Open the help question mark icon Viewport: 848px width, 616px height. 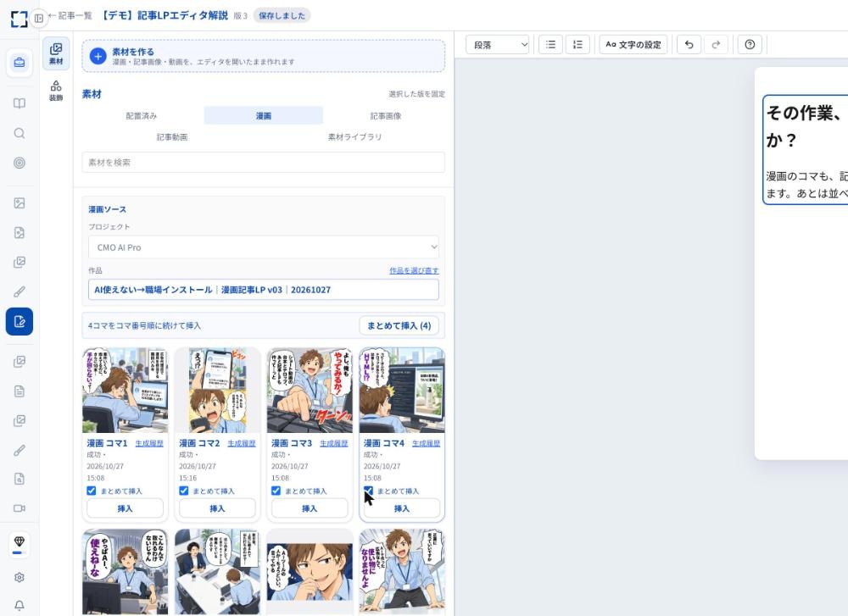tap(750, 44)
